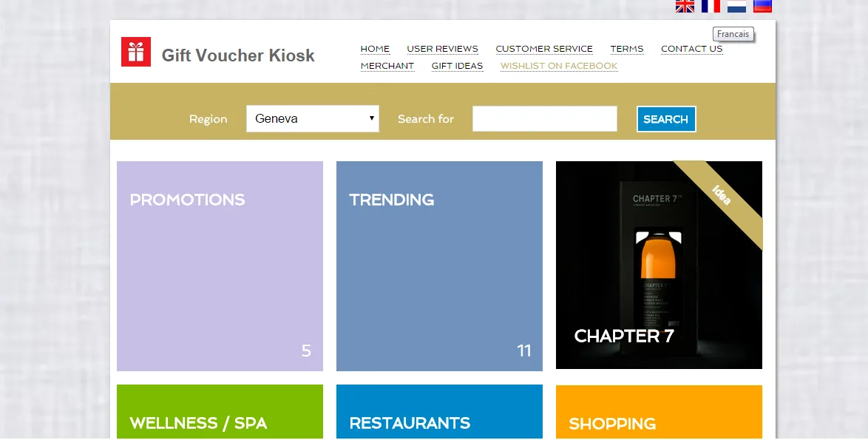Screen dimensions: 868x440
Task: Click the Idea ribbon on Chapter 7
Action: click(722, 195)
